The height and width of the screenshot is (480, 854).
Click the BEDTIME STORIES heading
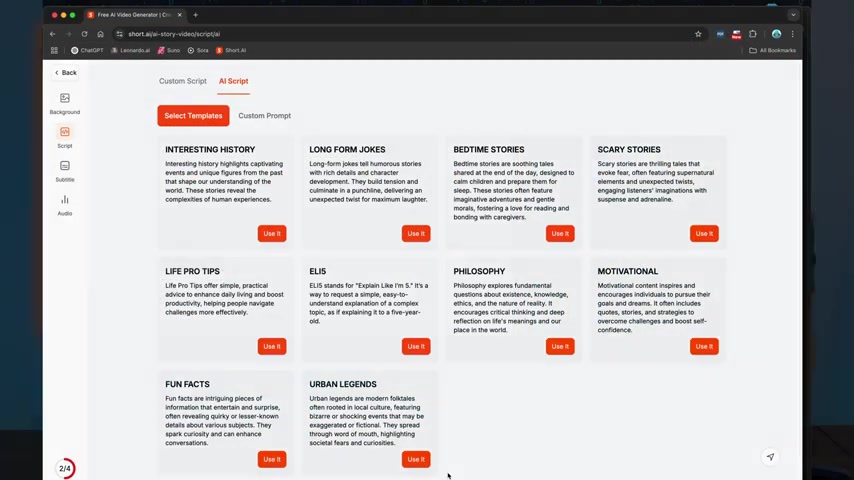(489, 149)
